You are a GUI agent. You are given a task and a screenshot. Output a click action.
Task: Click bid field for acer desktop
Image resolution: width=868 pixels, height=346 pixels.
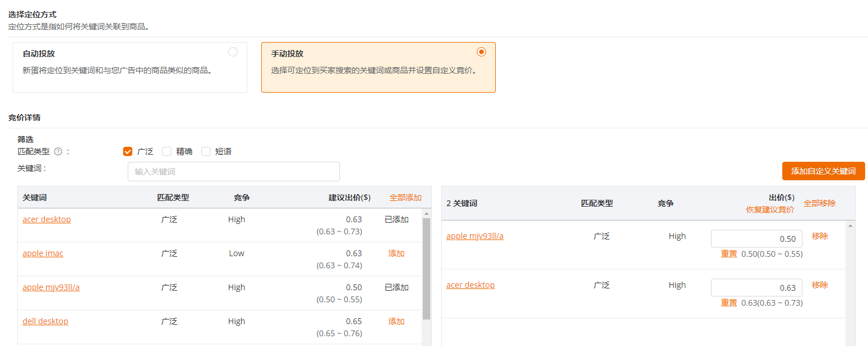[756, 288]
